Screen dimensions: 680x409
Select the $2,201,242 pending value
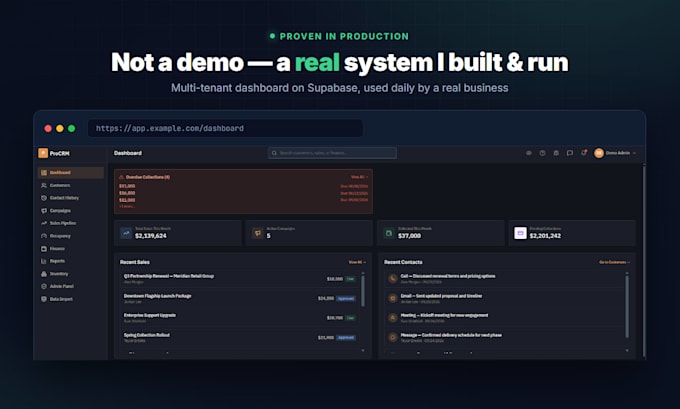point(545,236)
